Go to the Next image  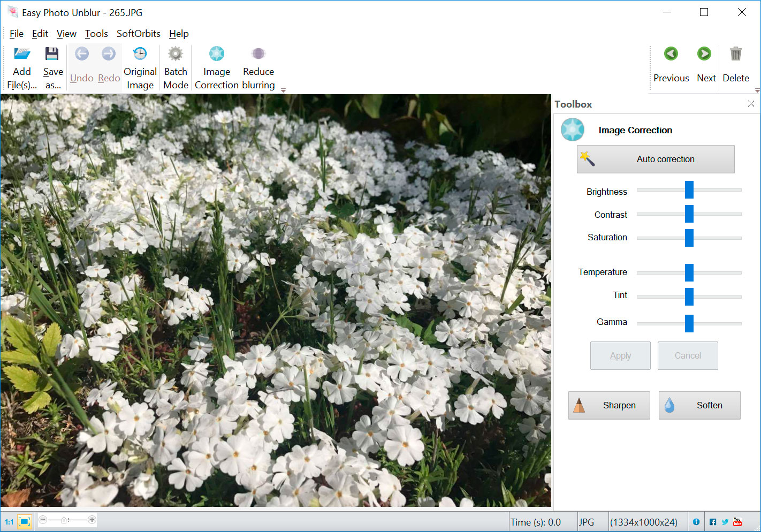(704, 54)
